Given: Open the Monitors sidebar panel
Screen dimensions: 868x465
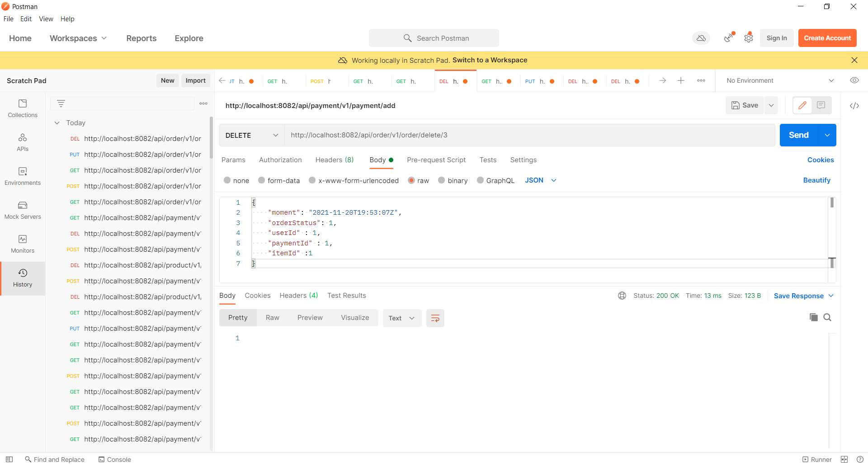Looking at the screenshot, I should pyautogui.click(x=23, y=244).
